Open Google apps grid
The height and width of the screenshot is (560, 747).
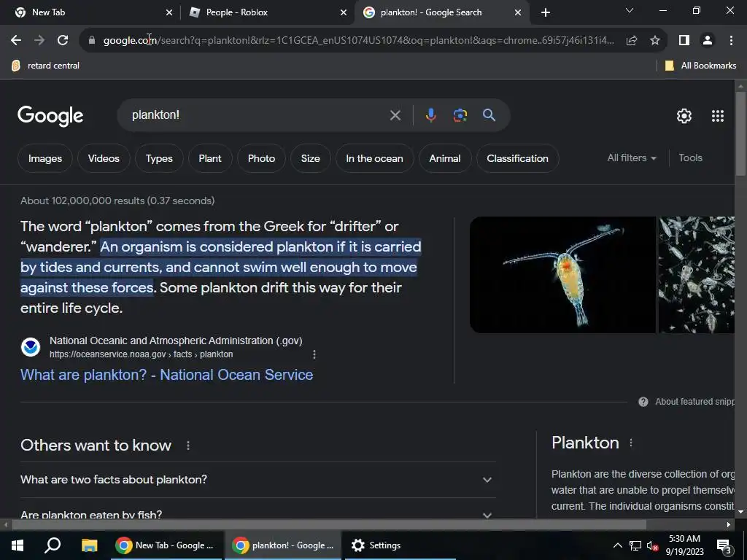pos(718,116)
